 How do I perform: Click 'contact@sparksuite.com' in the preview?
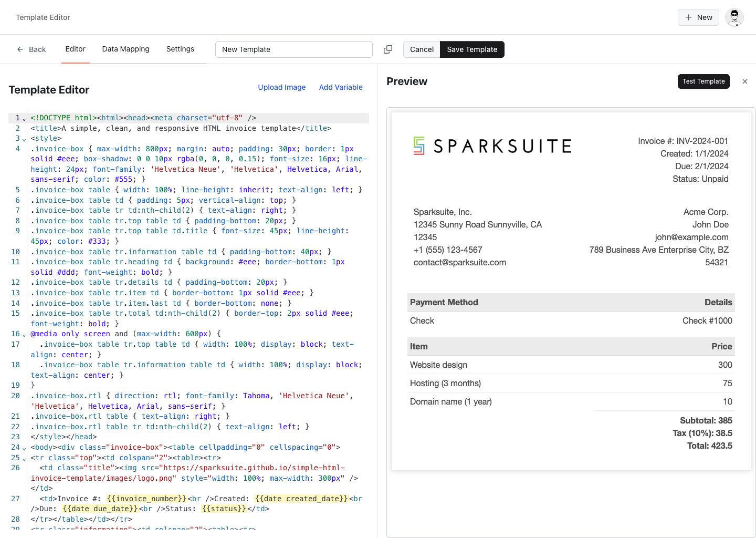coord(460,262)
